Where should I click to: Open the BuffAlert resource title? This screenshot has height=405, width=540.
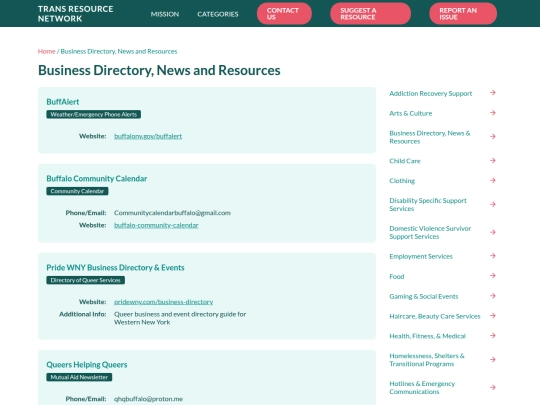pos(63,102)
